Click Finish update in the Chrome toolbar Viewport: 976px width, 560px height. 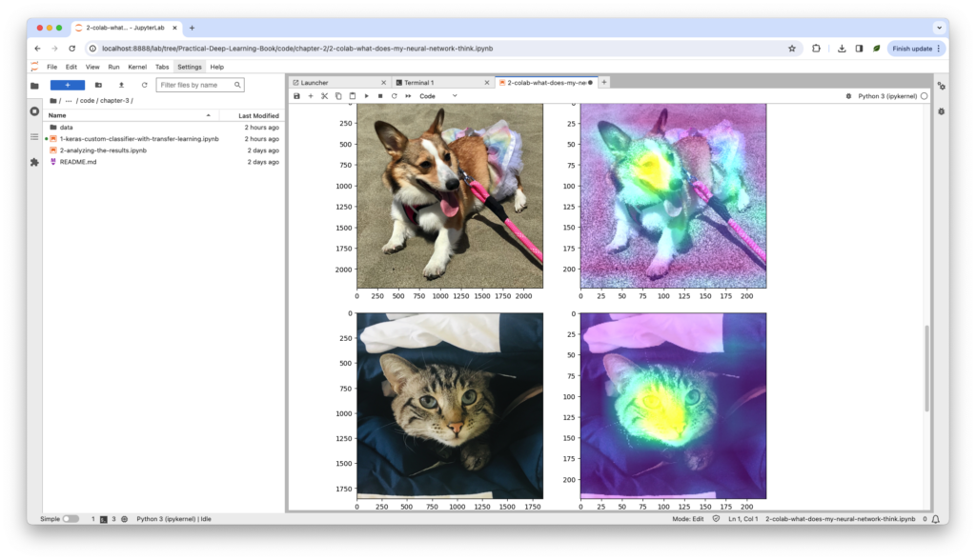[x=915, y=49]
